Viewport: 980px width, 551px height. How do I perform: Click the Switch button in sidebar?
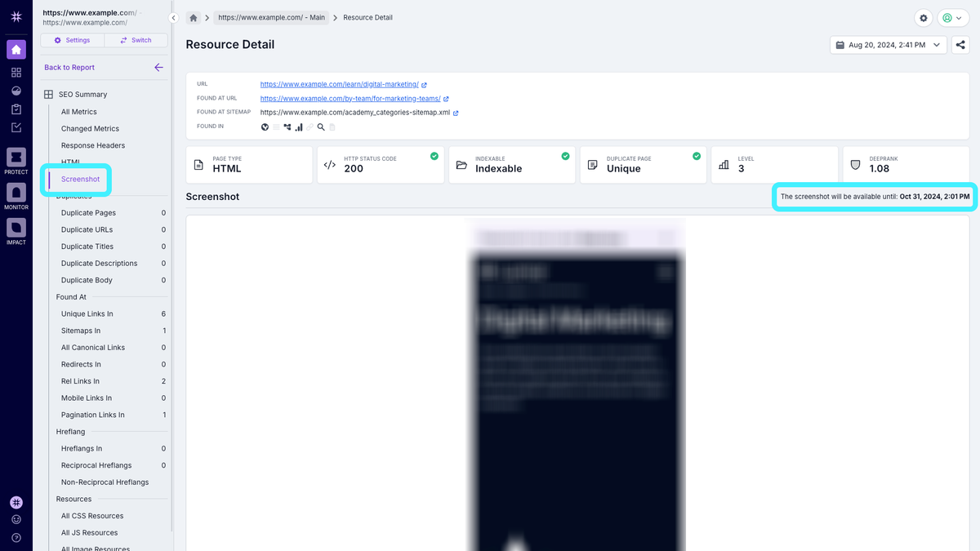136,40
